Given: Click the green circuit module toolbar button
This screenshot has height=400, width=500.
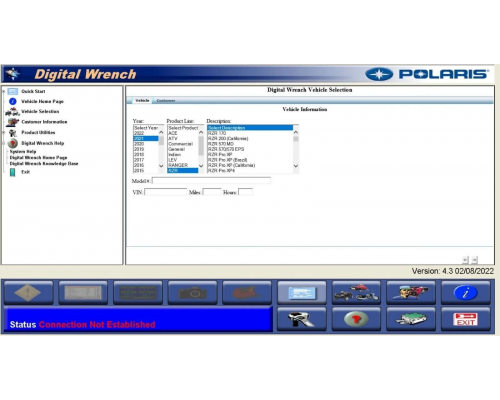Looking at the screenshot, I should (411, 319).
